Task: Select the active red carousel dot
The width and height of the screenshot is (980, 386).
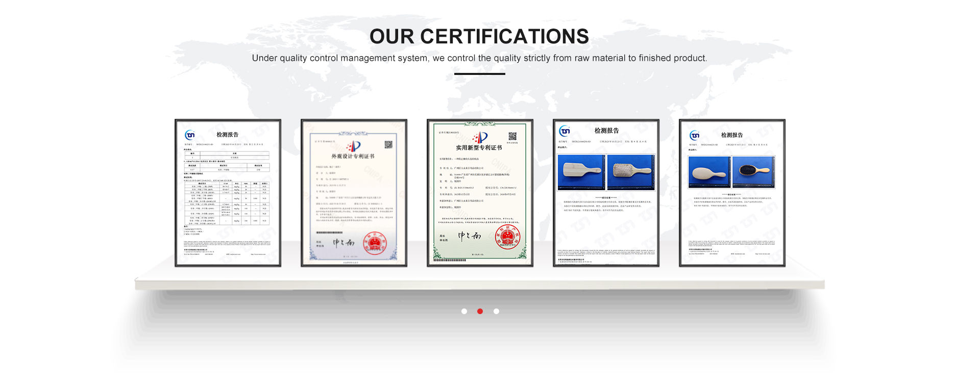Action: (x=480, y=311)
